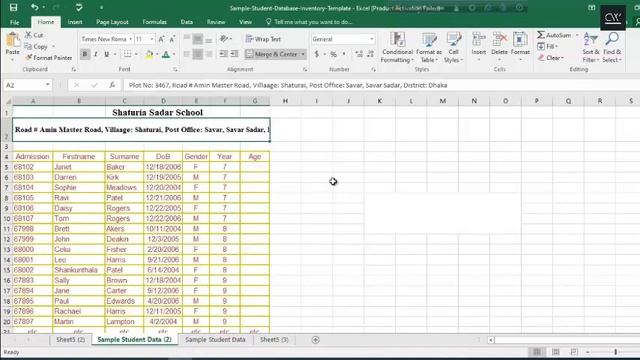The width and height of the screenshot is (640, 360).
Task: Apply the Fill Color bucket
Action: (149, 54)
